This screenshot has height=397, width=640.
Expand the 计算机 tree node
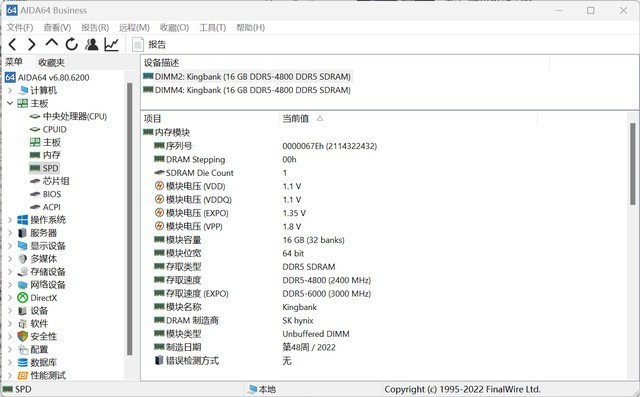point(10,90)
